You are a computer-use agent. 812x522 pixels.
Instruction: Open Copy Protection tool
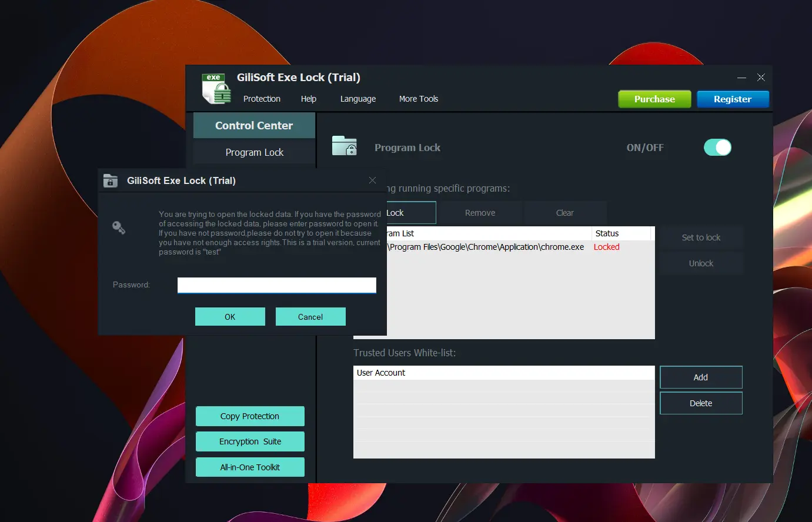click(250, 416)
